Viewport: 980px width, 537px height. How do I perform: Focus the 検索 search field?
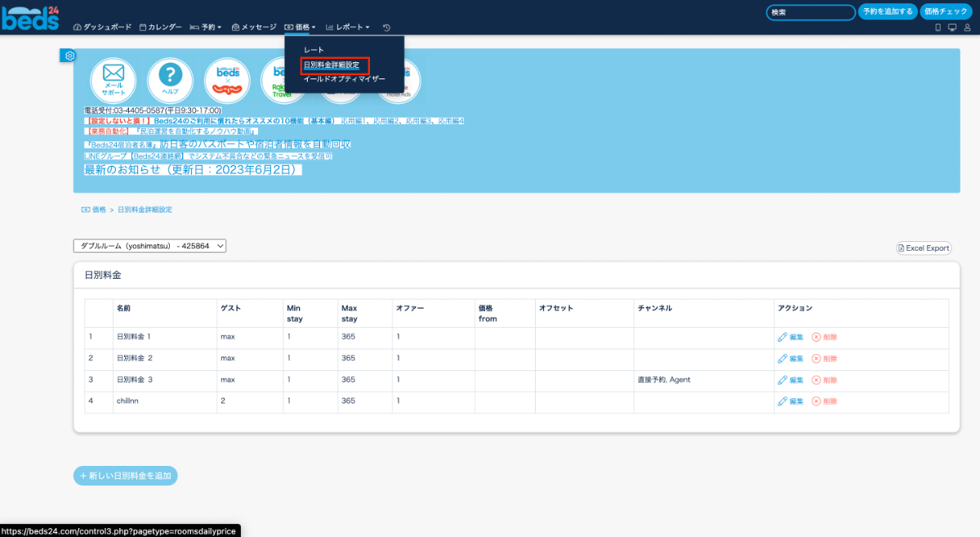810,12
